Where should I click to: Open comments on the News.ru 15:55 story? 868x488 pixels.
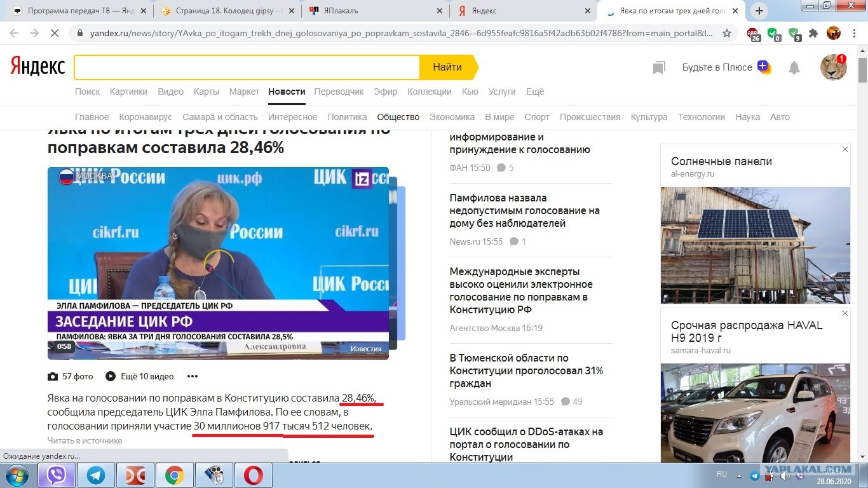[518, 241]
